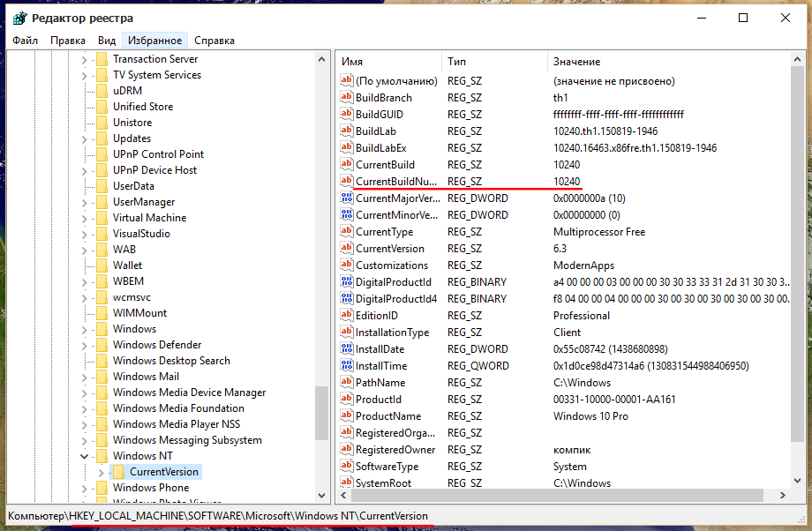This screenshot has width=812, height=531.
Task: Click the values pane scroll-down arrow
Action: coord(798,481)
